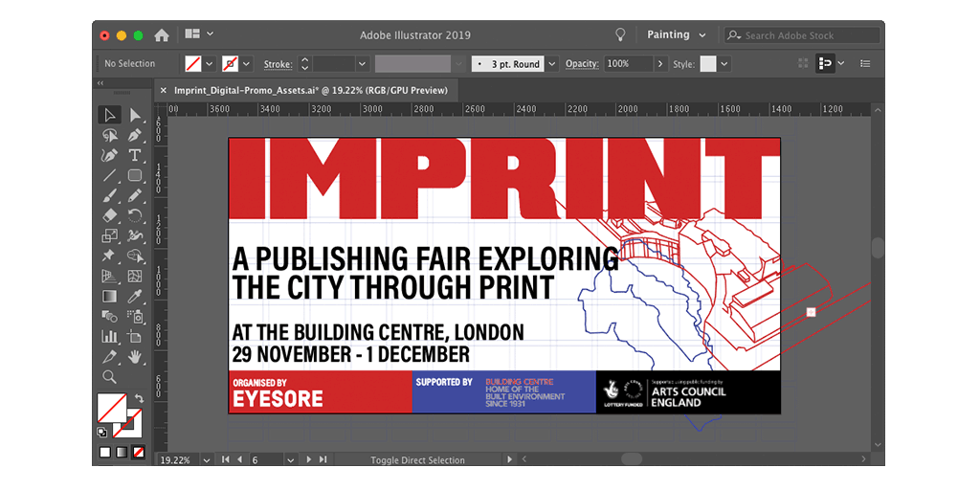Open dropdown beside the snap magnet icon

841,63
